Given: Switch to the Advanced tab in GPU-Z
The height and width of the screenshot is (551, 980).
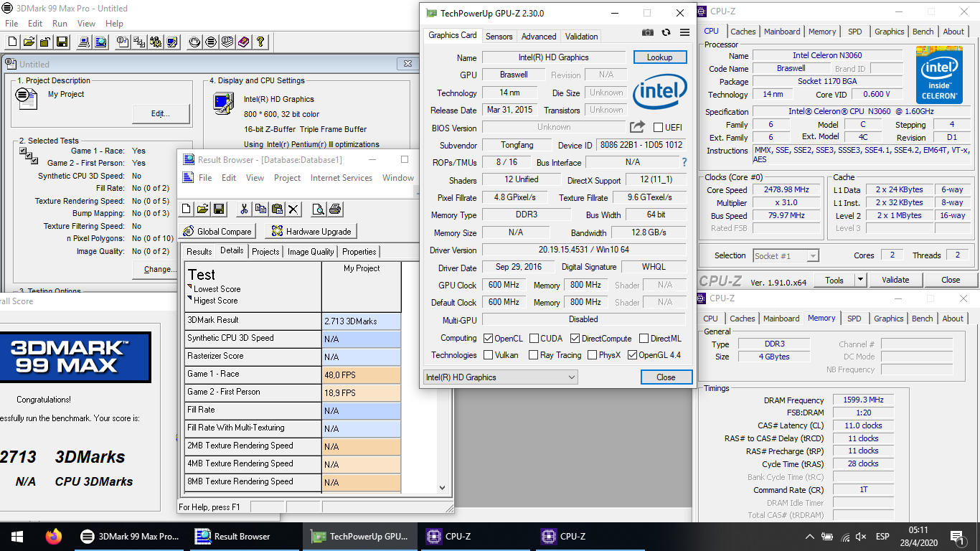Looking at the screenshot, I should click(x=539, y=37).
